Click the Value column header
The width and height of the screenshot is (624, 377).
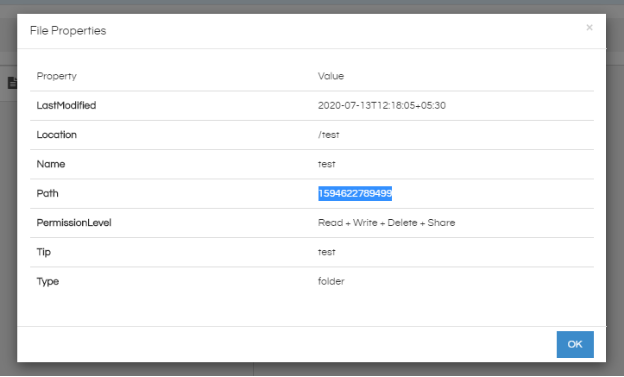click(331, 76)
